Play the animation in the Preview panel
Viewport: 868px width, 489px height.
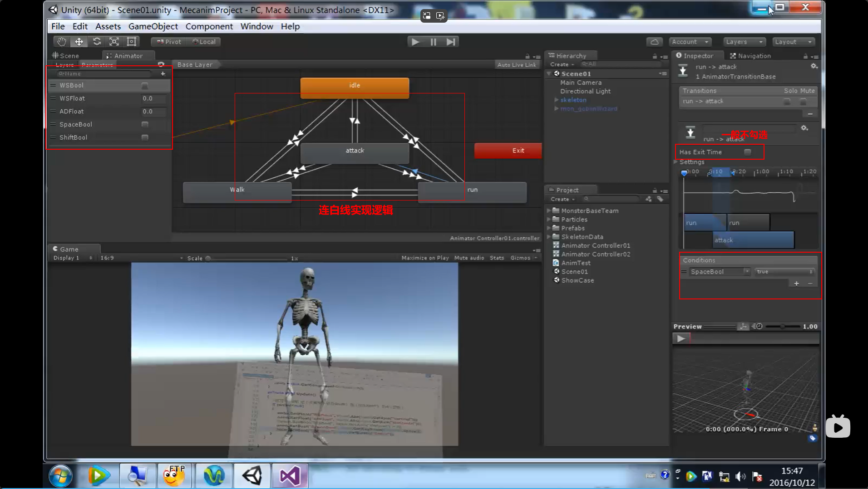(x=681, y=338)
